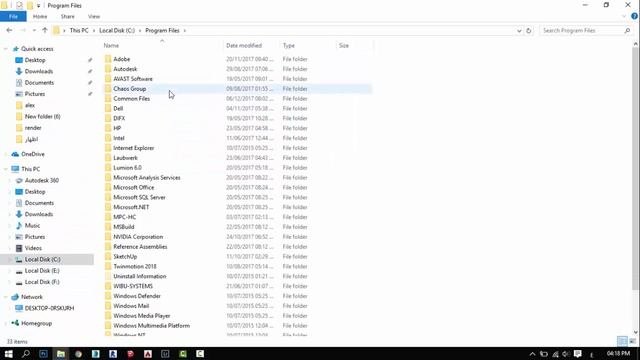Image resolution: width=640 pixels, height=360 pixels.
Task: Collapse the This PC tree node
Action: 6,169
